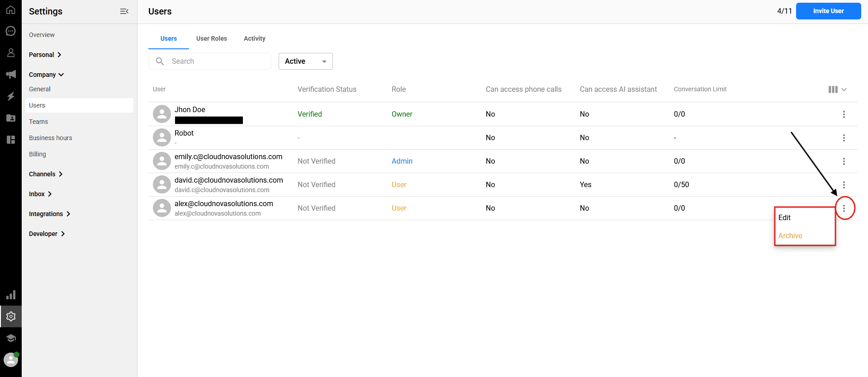
Task: Choose Edit in the context menu
Action: (x=785, y=218)
